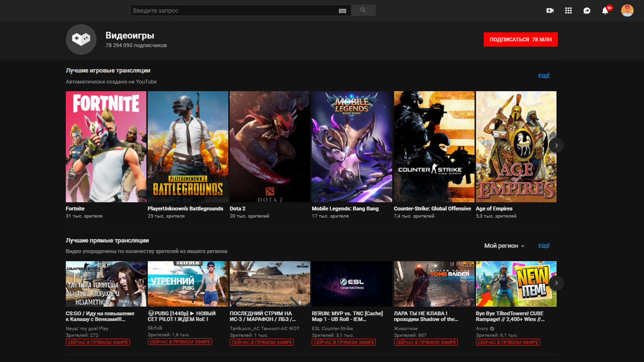This screenshot has width=644, height=362.
Task: Click the live badge under ESL Counter-Strike
Action: click(x=344, y=342)
